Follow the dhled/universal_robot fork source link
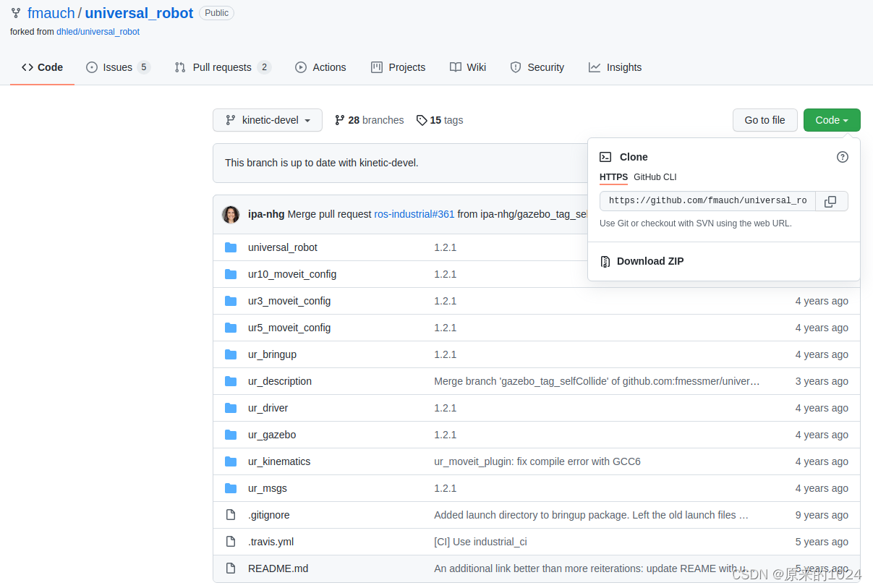Screen dimensions: 873x588 (98, 32)
